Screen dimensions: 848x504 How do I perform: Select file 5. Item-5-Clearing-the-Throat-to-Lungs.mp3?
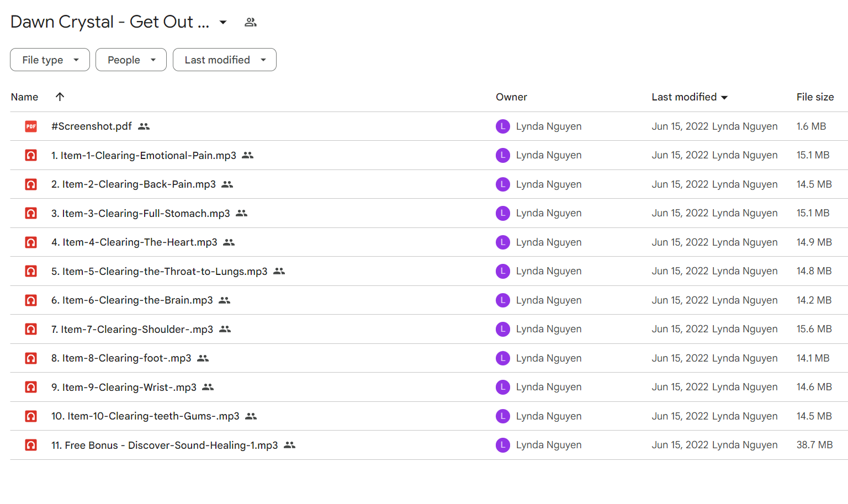160,272
